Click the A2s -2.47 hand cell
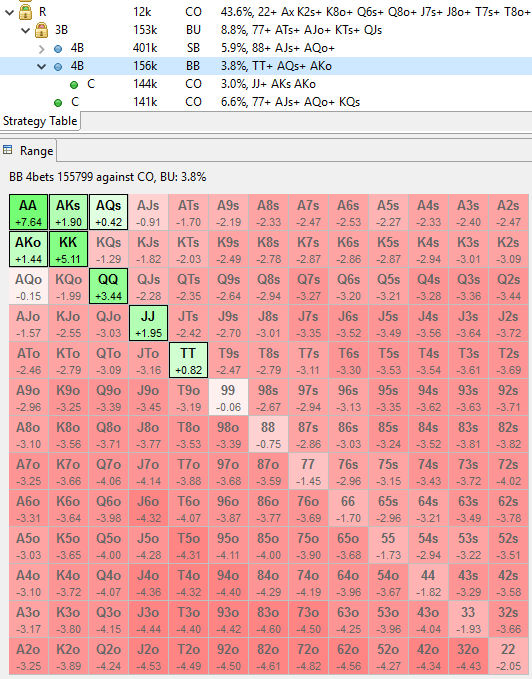532x679 pixels. click(x=508, y=212)
